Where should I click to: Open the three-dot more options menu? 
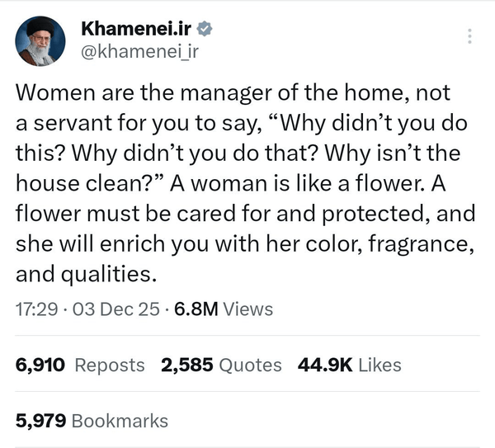[x=470, y=36]
